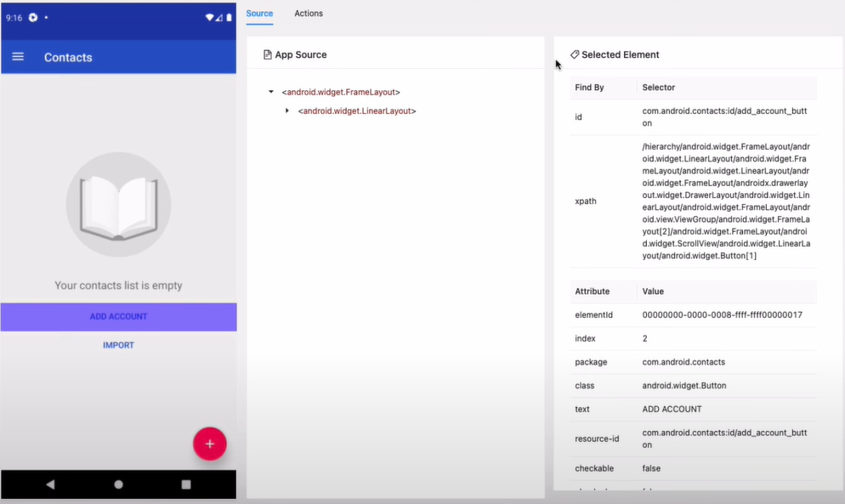Click the Selected Element panel heading
The width and height of the screenshot is (845, 504).
620,54
